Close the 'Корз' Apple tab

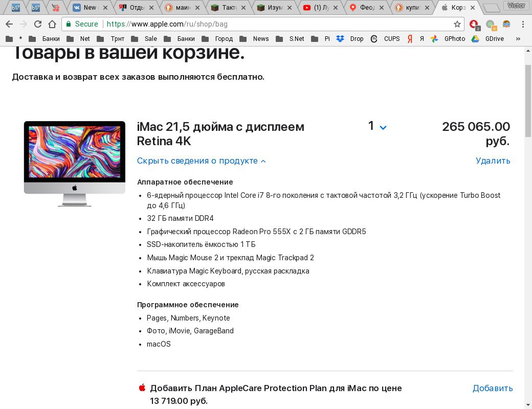point(473,8)
